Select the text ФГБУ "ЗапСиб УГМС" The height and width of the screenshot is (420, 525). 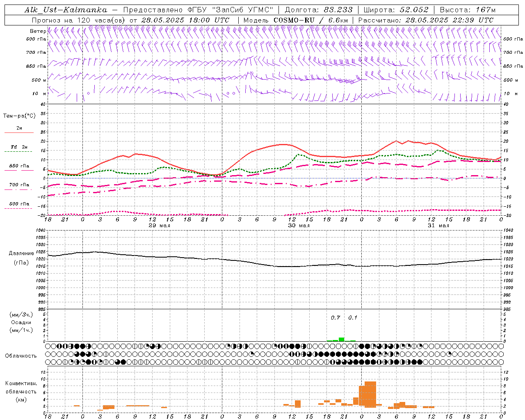[231, 10]
